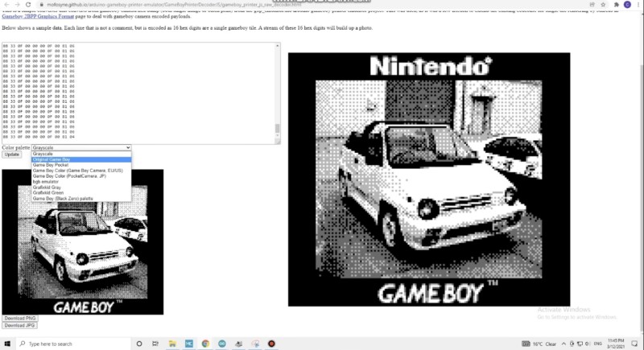Open the ENG language indicator

click(598, 344)
